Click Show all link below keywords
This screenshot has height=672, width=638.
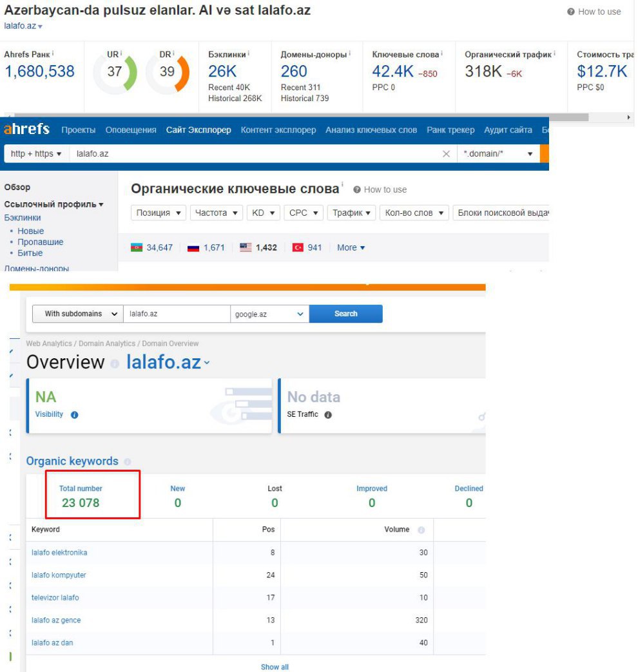(x=275, y=667)
